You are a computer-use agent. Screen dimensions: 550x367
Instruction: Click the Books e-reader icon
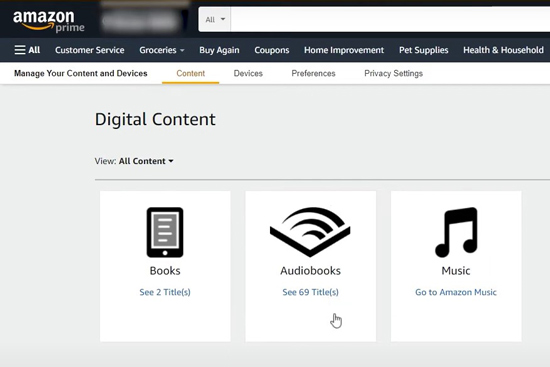[x=165, y=232]
